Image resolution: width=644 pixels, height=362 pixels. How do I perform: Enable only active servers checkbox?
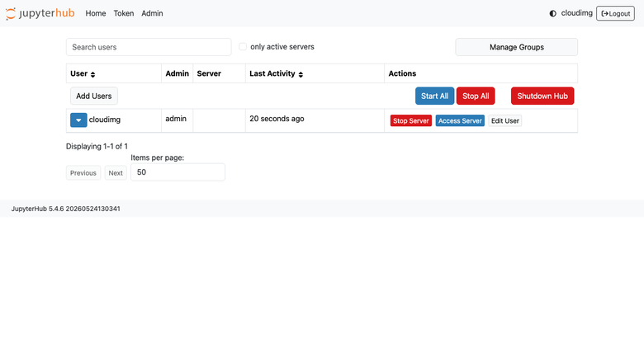pyautogui.click(x=243, y=47)
